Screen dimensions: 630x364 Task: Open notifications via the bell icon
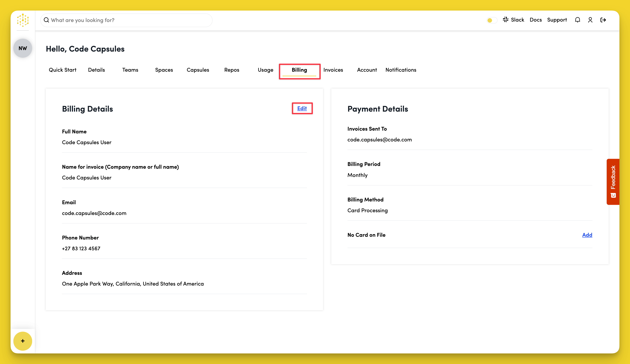[x=578, y=20]
